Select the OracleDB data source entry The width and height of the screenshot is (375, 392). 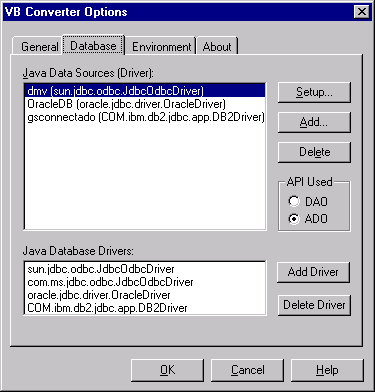click(145, 104)
